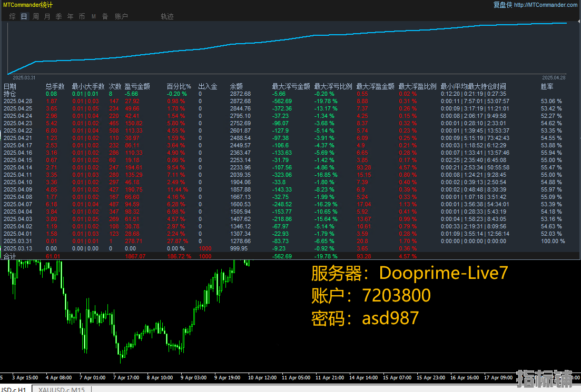The height and width of the screenshot is (392, 581).
Task: Switch to the XAUUSD.c,M15 chart tab
Action: coord(62,389)
